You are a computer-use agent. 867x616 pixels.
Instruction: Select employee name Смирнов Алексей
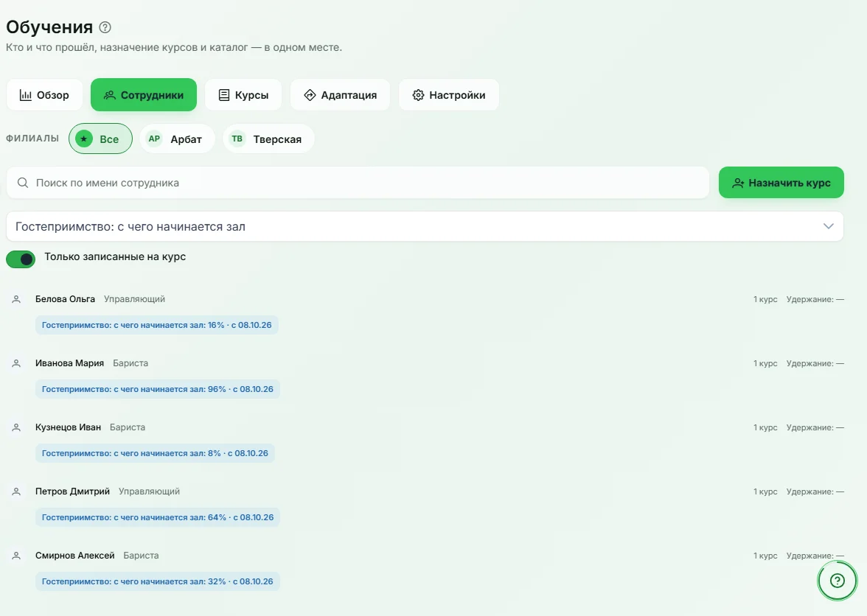75,556
